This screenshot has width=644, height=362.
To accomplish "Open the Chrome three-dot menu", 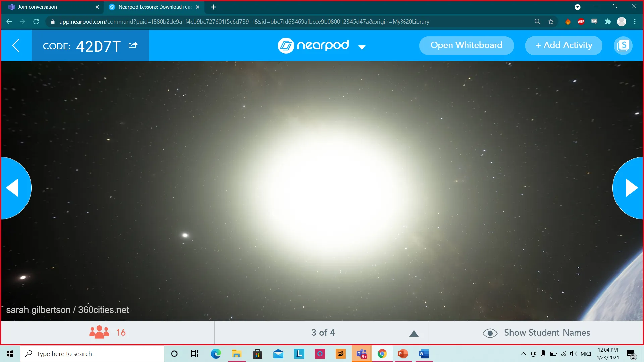I will coord(635,22).
